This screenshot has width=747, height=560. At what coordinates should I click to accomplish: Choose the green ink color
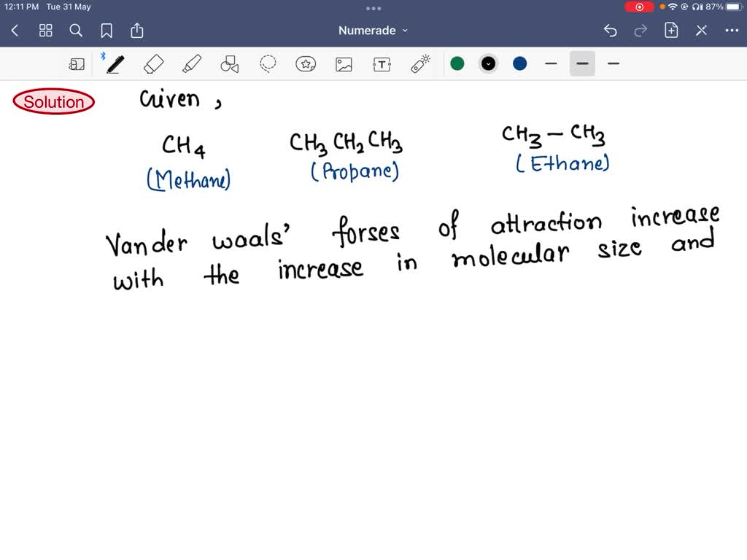coord(457,63)
